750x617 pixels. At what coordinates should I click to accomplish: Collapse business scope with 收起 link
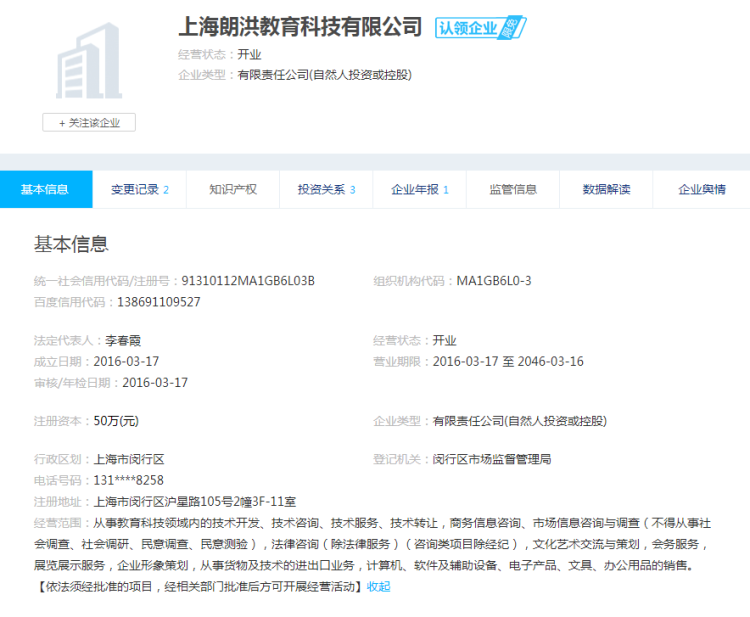click(378, 586)
